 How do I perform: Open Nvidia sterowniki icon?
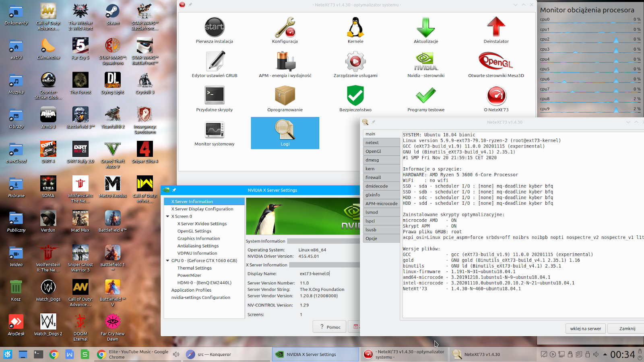(x=426, y=62)
